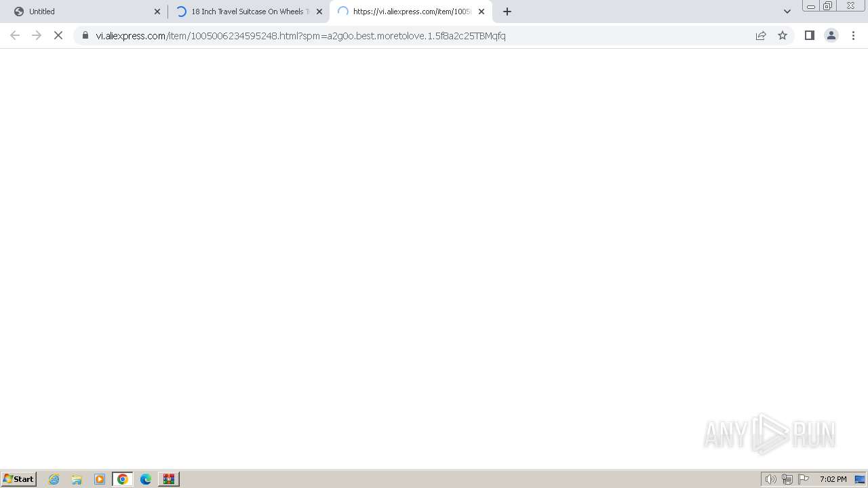Close the 18 Inch Travel Suitcase tab
868x488 pixels.
[x=319, y=12]
